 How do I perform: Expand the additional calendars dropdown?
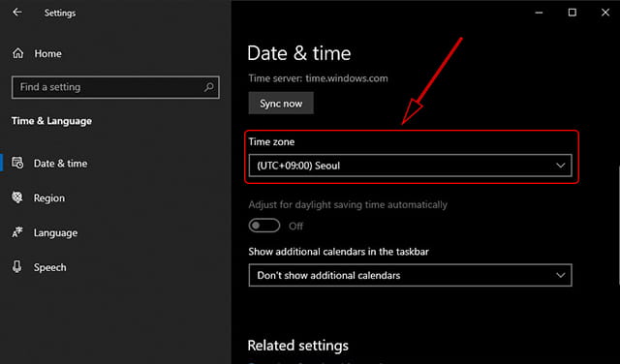coord(410,275)
